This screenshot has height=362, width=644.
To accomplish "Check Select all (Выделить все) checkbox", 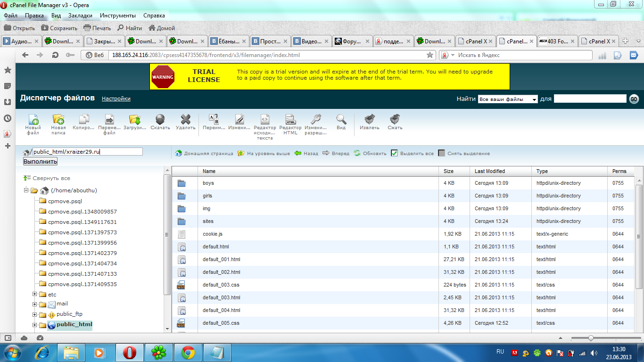I will (x=395, y=153).
